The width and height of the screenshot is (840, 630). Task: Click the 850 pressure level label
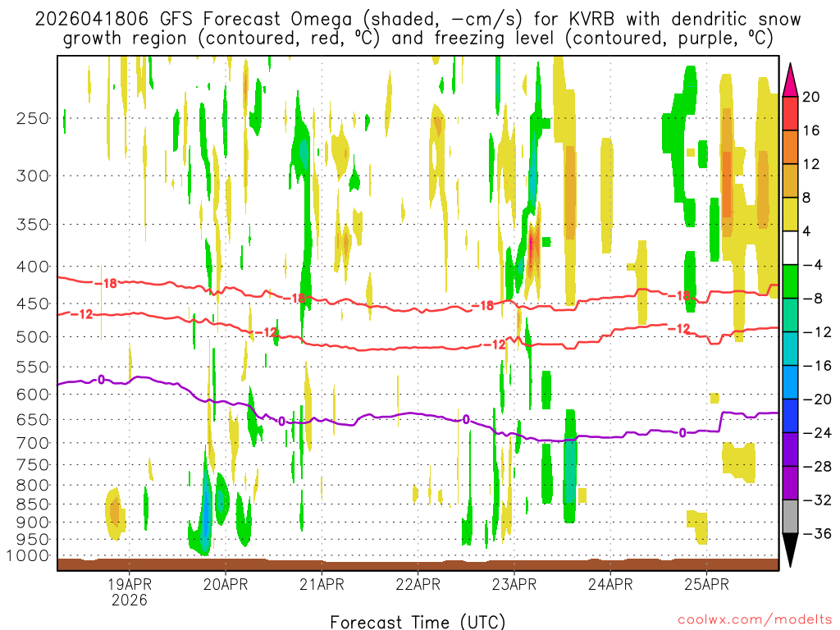click(33, 504)
